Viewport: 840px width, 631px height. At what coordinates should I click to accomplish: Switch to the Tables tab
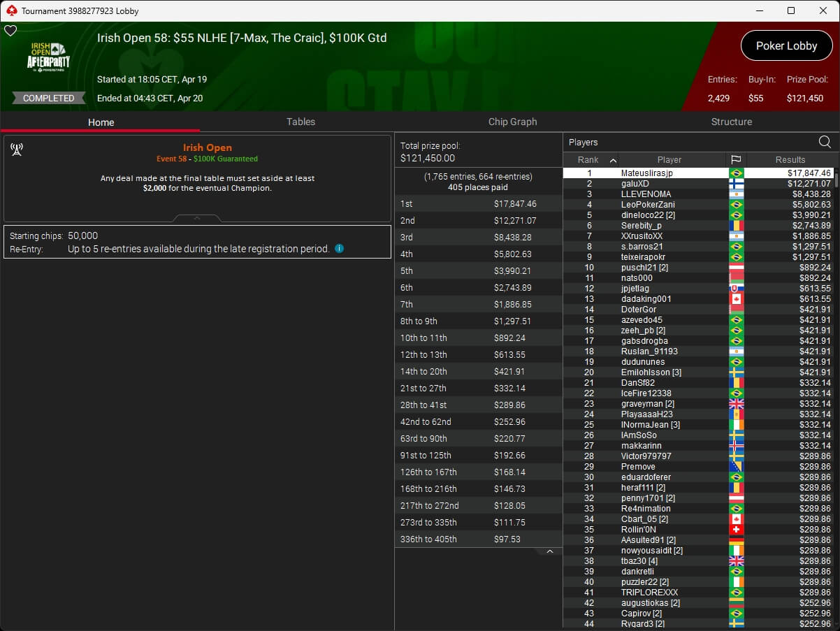300,122
